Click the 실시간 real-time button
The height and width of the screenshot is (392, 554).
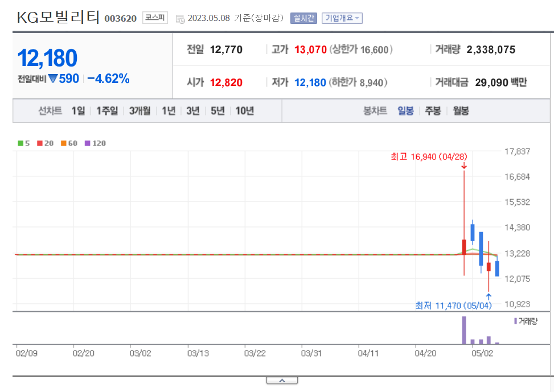(x=303, y=18)
